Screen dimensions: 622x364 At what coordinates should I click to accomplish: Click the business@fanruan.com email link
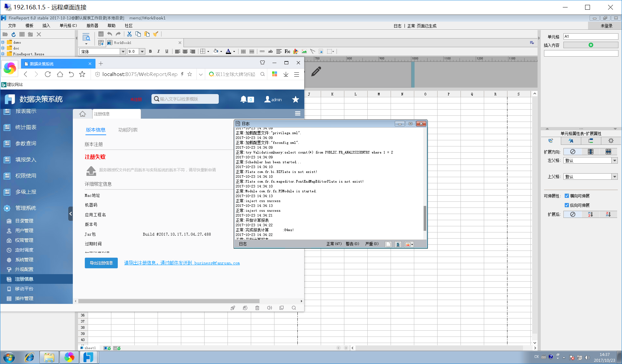coord(217,263)
